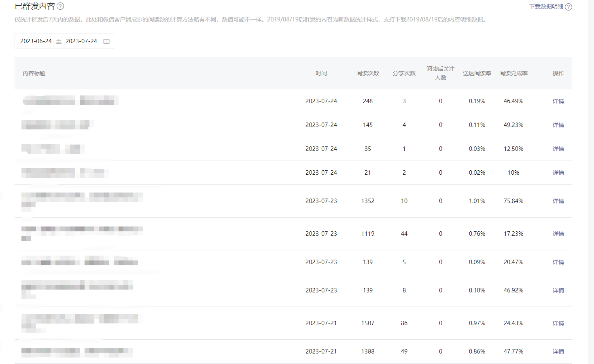Click the 阅读次数 column header

[367, 73]
